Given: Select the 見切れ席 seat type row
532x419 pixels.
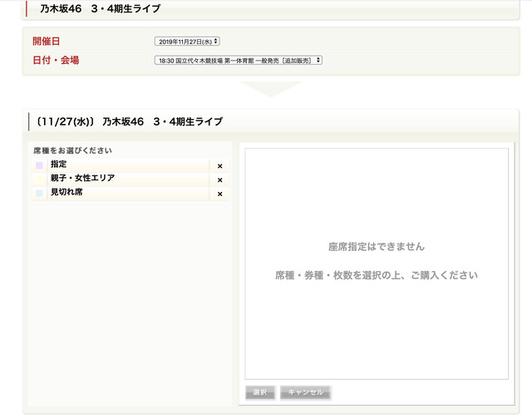Looking at the screenshot, I should 131,193.
